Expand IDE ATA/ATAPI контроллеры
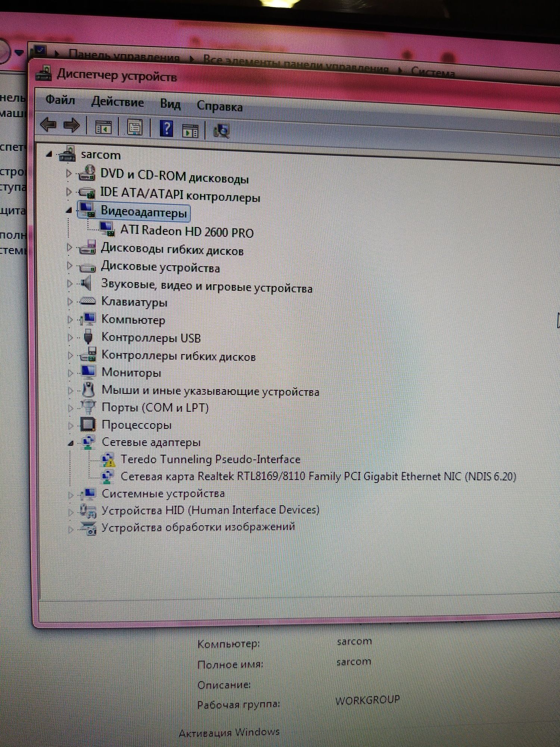Viewport: 560px width, 747px height. pyautogui.click(x=69, y=192)
